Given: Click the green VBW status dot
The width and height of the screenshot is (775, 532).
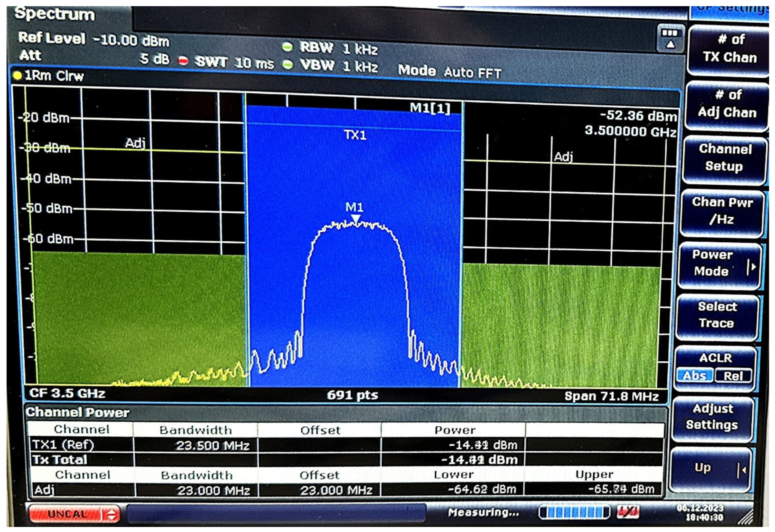Looking at the screenshot, I should 288,64.
